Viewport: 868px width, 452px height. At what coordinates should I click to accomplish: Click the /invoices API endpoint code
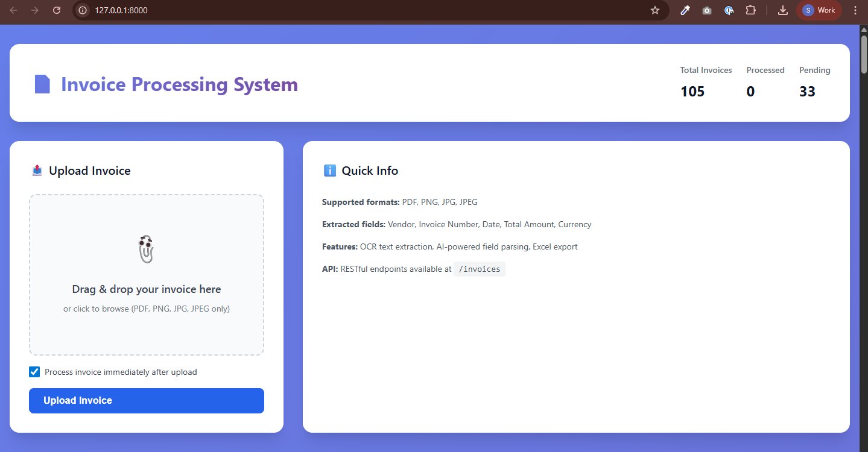click(x=480, y=269)
